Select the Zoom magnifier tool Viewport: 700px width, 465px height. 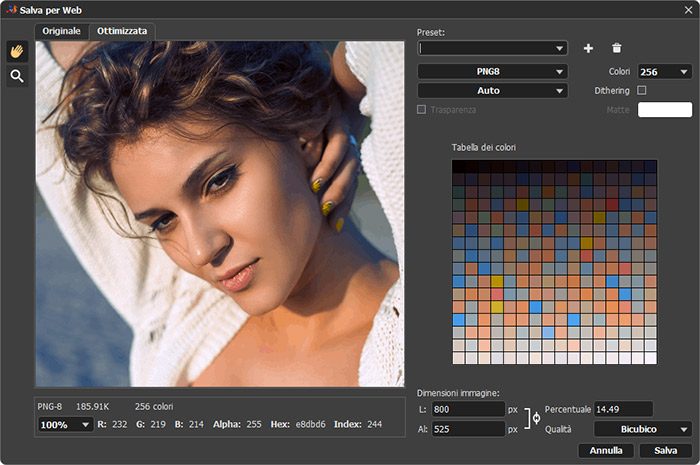point(17,76)
